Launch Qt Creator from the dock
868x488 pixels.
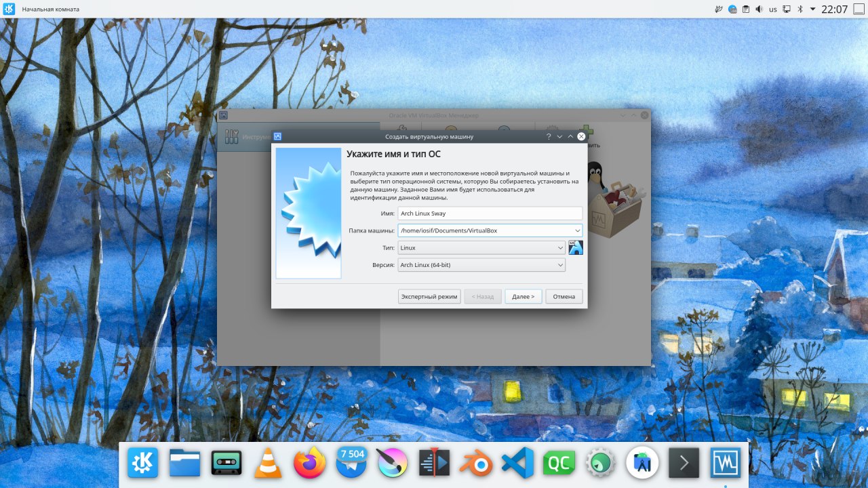click(x=559, y=464)
